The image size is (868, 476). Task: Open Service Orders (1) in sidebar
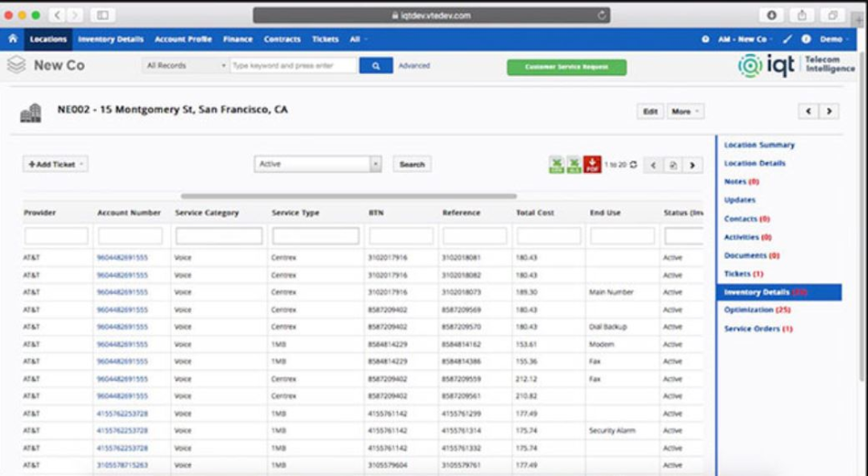pyautogui.click(x=759, y=328)
